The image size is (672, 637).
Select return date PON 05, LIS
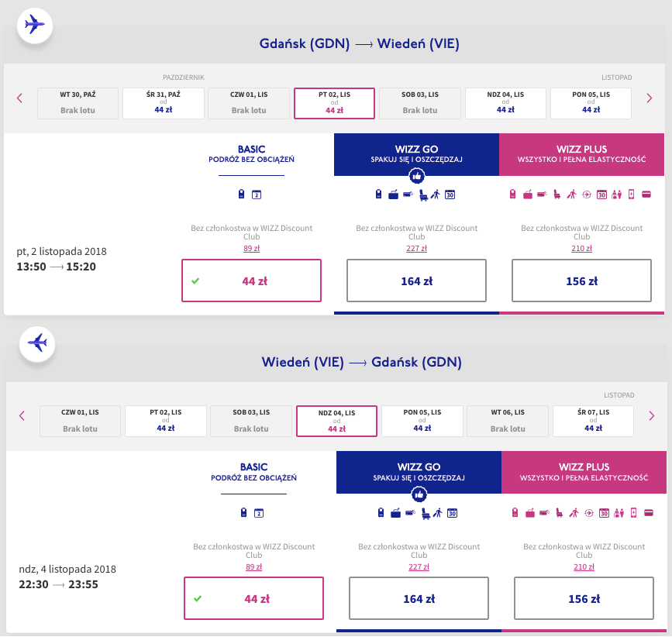(x=422, y=421)
